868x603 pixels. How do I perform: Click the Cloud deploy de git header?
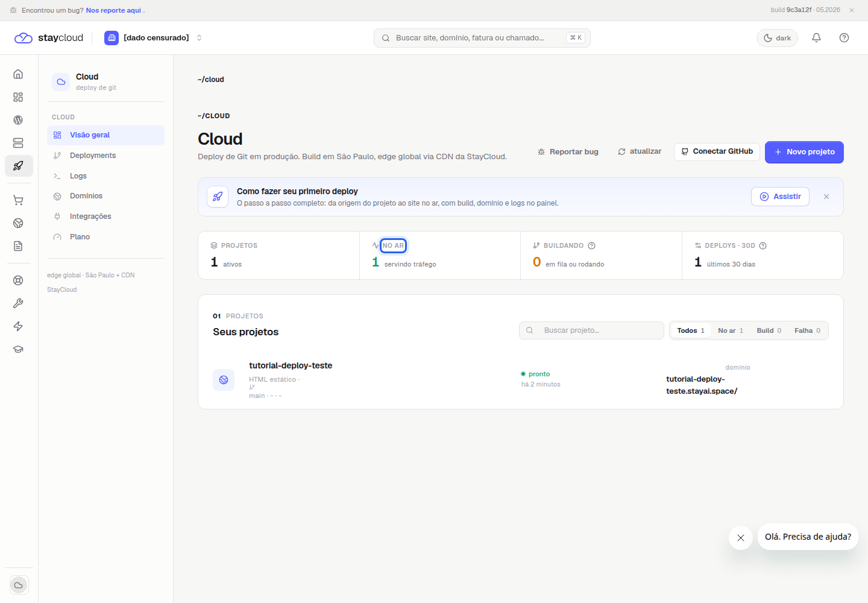click(x=105, y=81)
